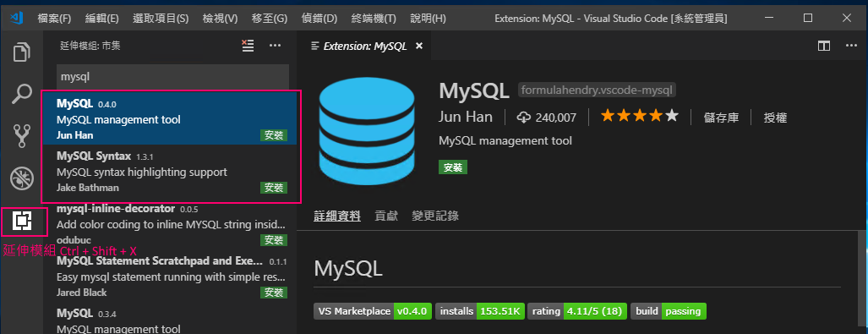Click the Jun Han publisher link in details
This screenshot has height=334, width=868.
(465, 117)
